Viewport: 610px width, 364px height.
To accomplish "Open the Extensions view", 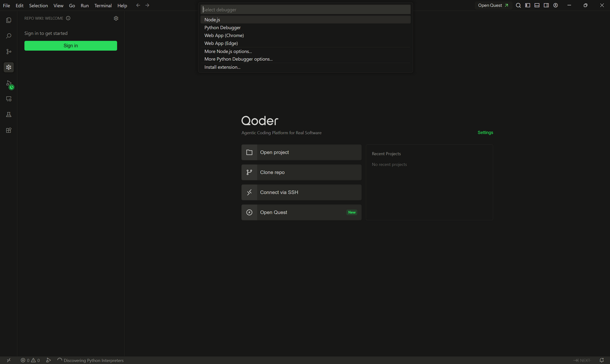I will (9, 130).
